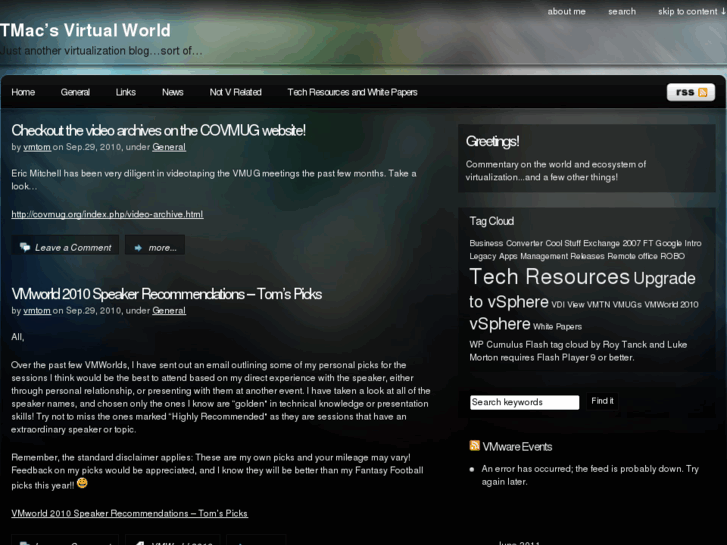The width and height of the screenshot is (727, 545).
Task: Go to the Links menu item
Action: (126, 92)
